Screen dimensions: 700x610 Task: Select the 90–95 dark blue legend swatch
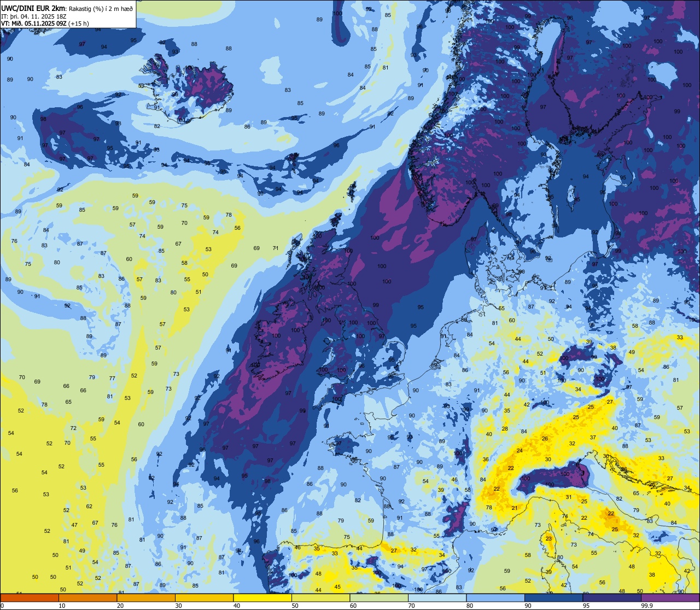[x=553, y=598]
